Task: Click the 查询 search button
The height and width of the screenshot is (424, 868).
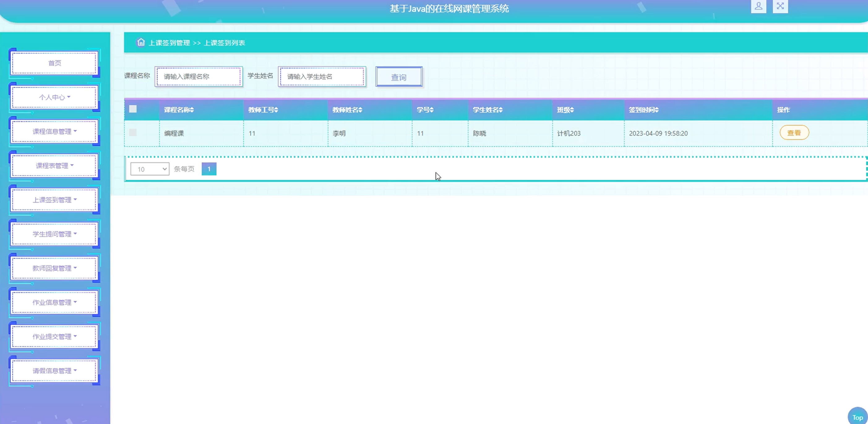Action: point(399,77)
